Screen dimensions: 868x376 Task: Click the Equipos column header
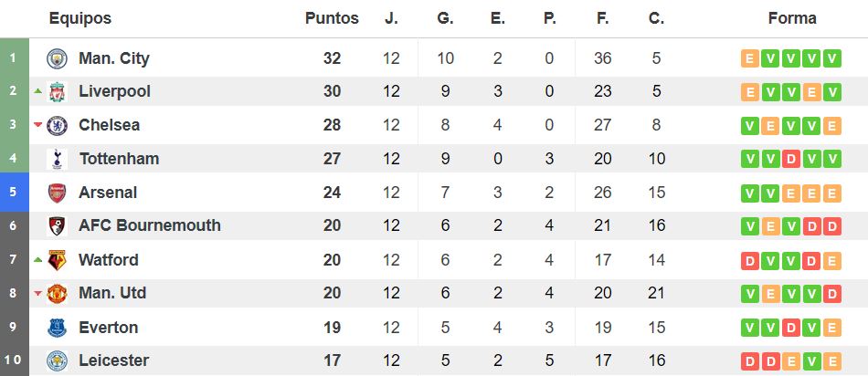[x=80, y=18]
